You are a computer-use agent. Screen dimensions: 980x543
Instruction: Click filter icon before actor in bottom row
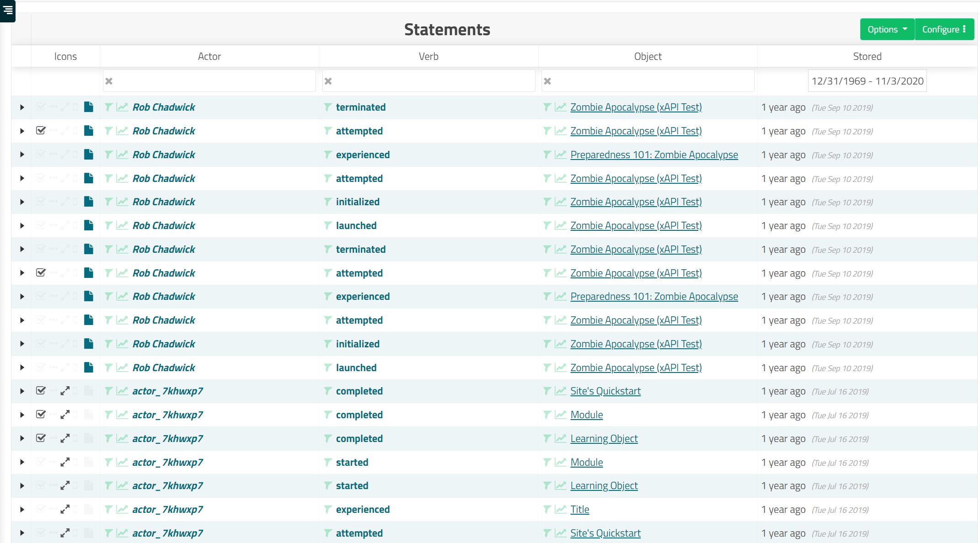click(108, 533)
